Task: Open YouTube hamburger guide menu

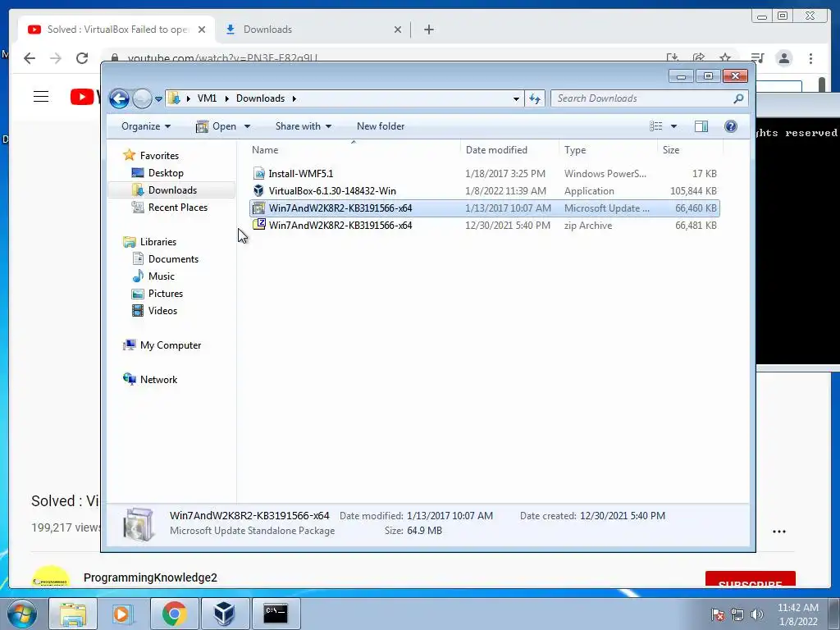Action: [41, 97]
